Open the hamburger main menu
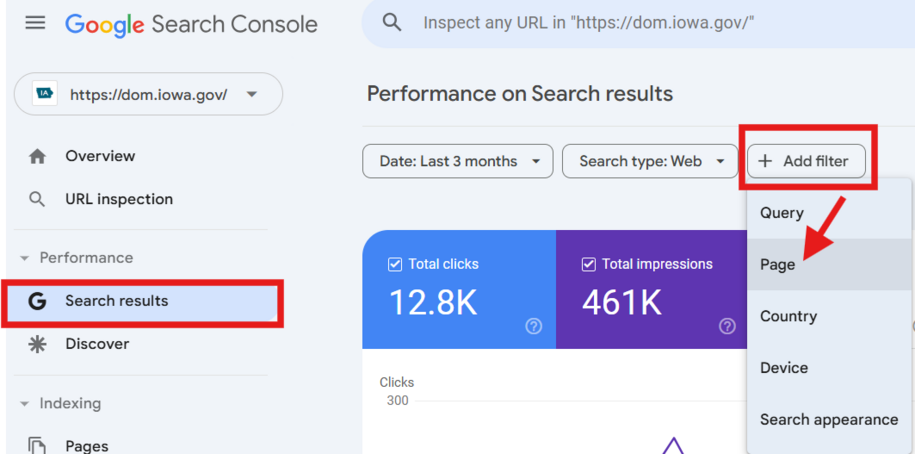915x454 pixels. coord(36,23)
